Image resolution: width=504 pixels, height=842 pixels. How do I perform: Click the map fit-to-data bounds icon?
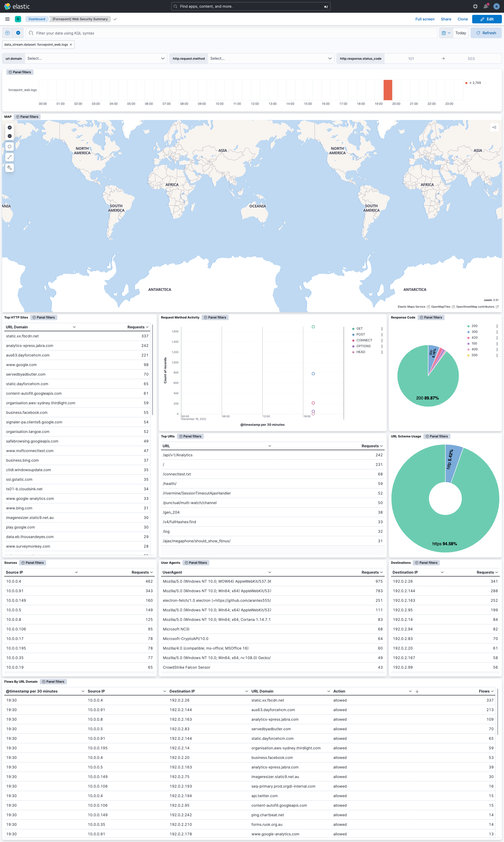pyautogui.click(x=10, y=147)
